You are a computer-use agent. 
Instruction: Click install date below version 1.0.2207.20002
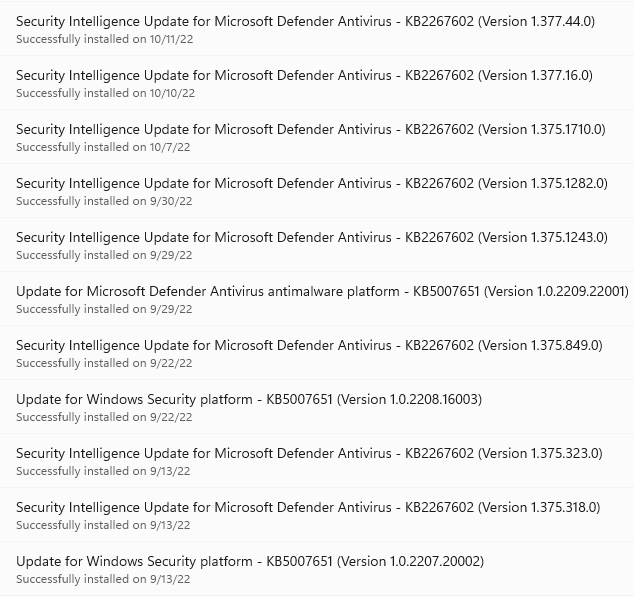(103, 579)
